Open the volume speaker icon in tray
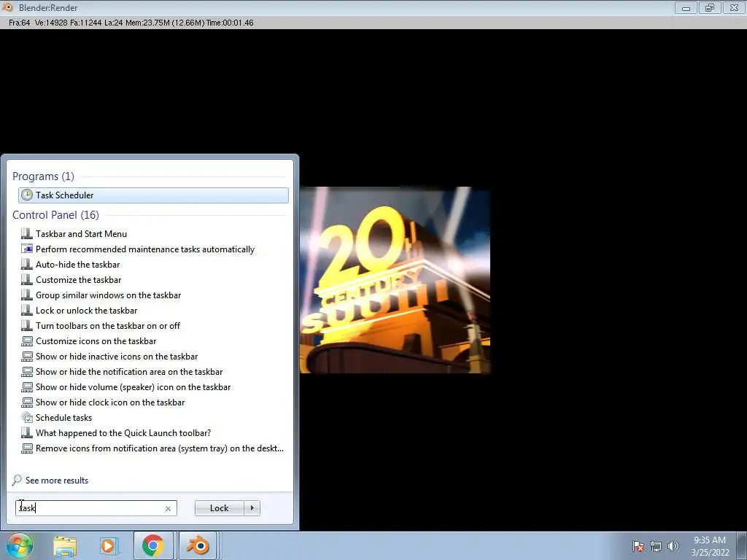 673,546
